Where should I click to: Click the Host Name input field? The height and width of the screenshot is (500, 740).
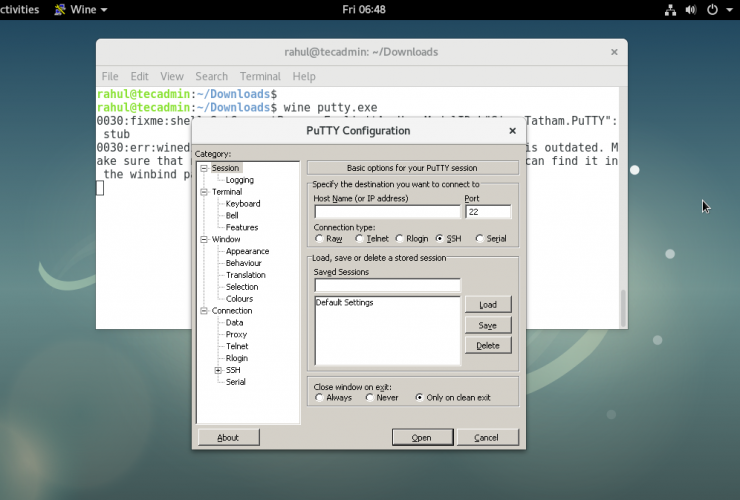(x=386, y=212)
